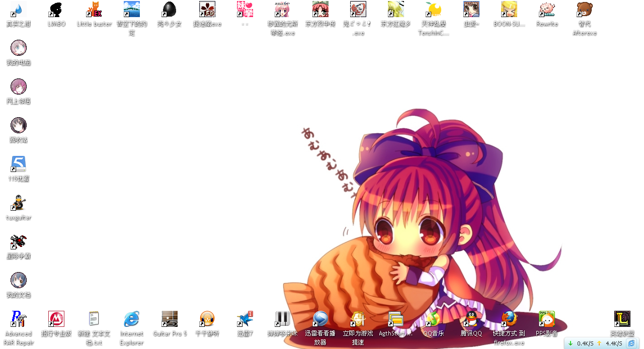644x349 pixels.
Task: Click the network speed widget's IE icon
Action: click(631, 343)
